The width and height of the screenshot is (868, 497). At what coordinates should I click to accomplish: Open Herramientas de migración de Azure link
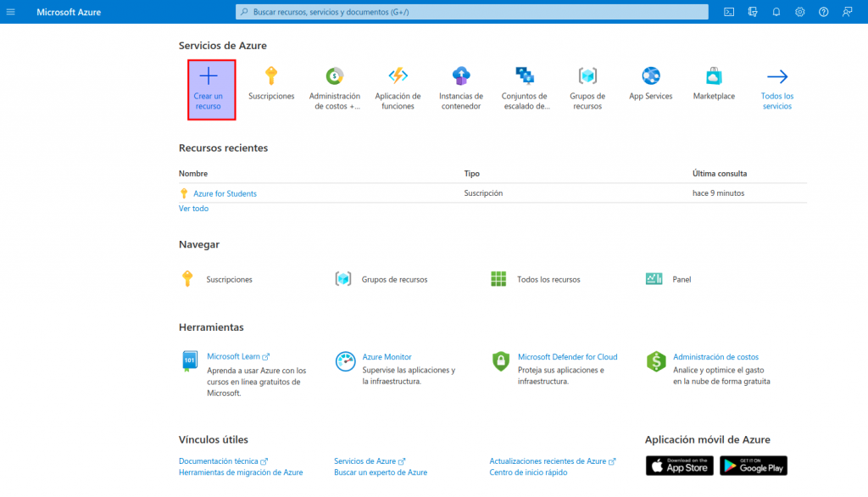(x=241, y=472)
